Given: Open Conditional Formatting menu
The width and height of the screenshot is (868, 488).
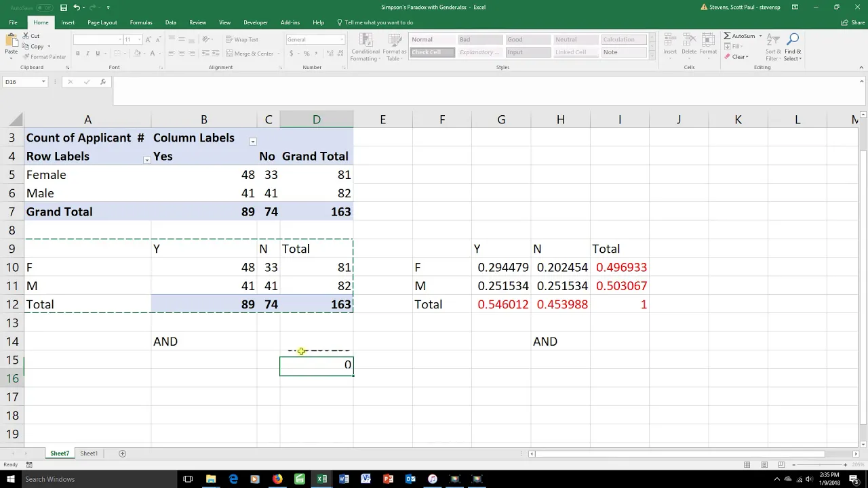Looking at the screenshot, I should [x=366, y=47].
